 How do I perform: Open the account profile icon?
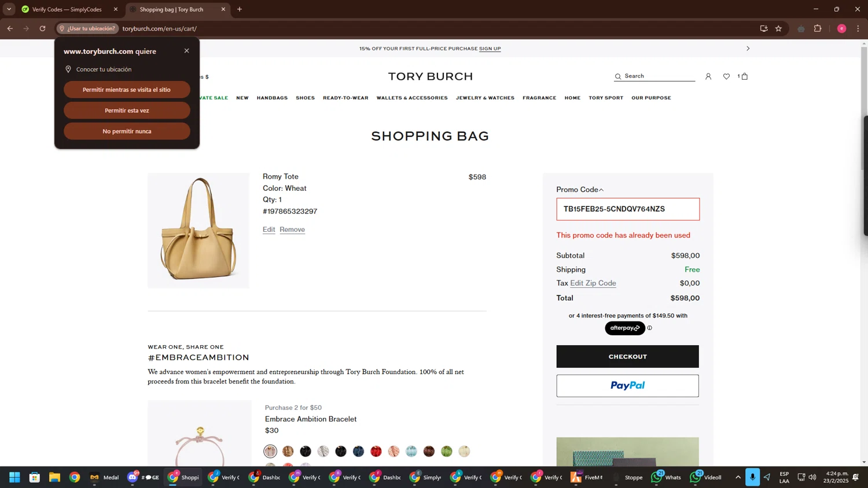[x=708, y=76]
